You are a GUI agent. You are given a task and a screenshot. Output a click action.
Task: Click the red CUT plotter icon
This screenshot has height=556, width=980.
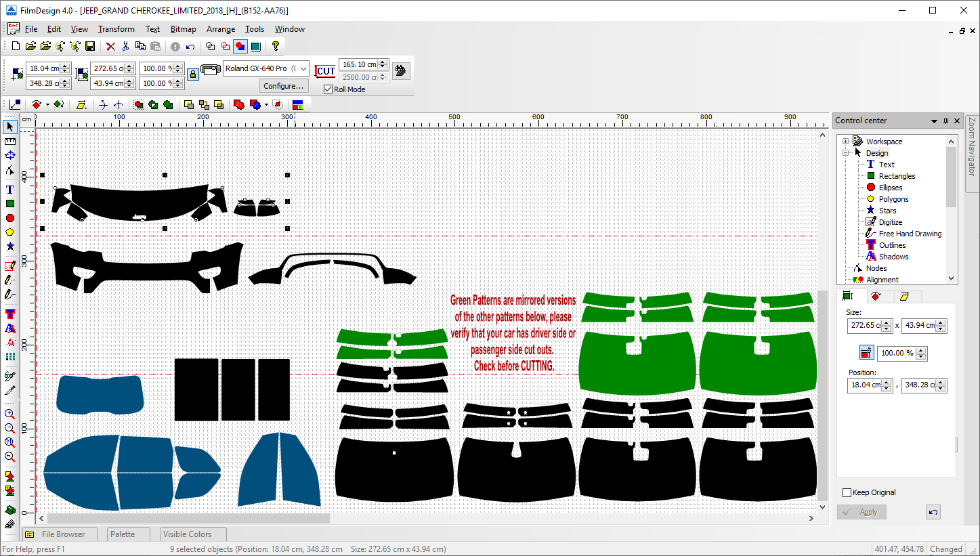point(326,70)
